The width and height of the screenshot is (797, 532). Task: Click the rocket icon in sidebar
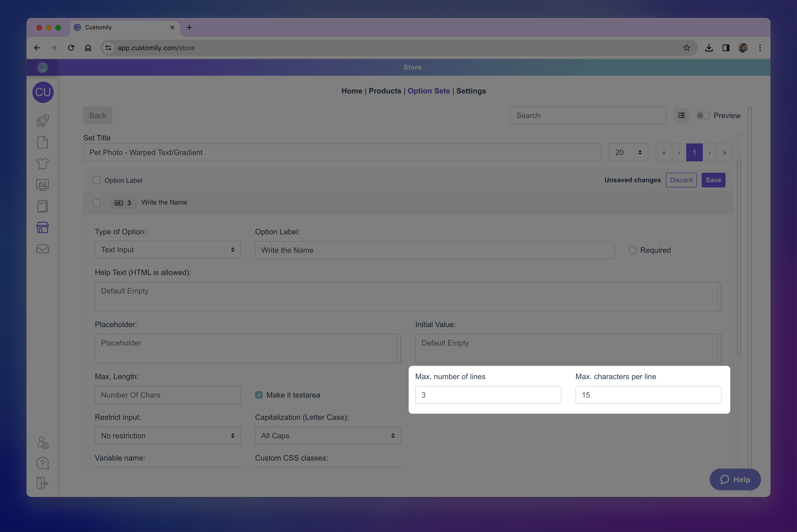point(42,121)
